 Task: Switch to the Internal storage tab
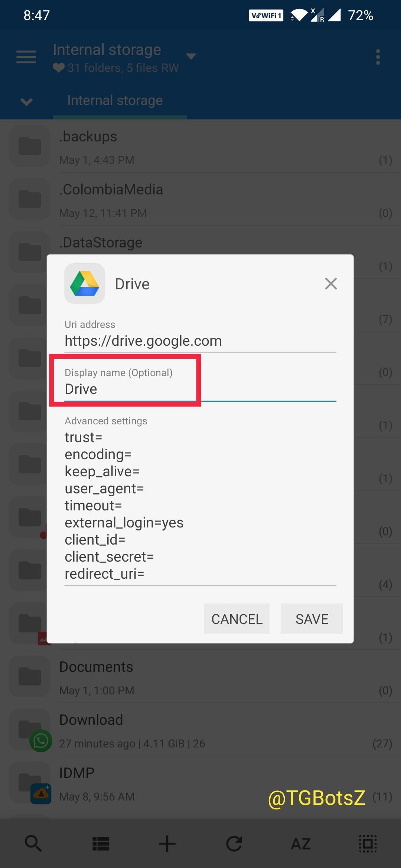click(115, 100)
